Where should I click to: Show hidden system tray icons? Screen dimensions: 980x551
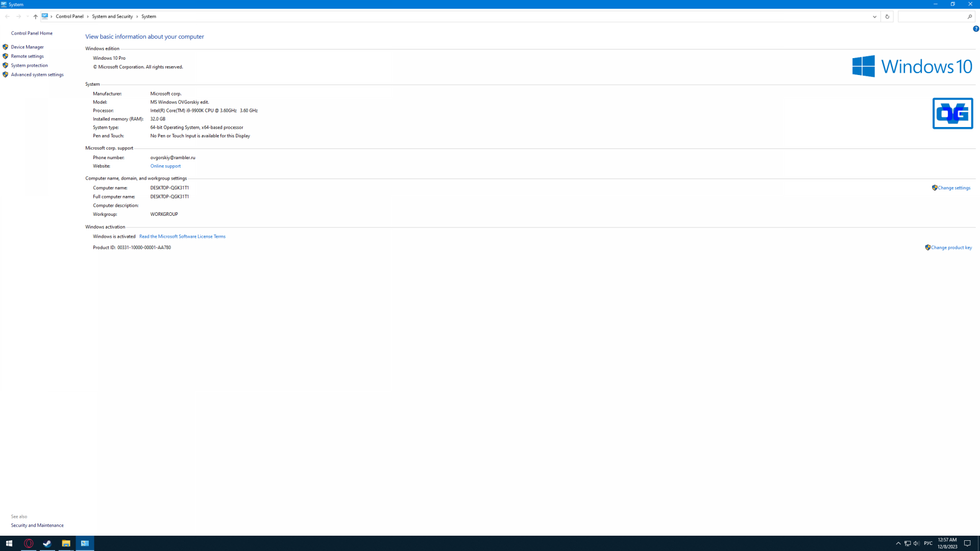(x=898, y=543)
